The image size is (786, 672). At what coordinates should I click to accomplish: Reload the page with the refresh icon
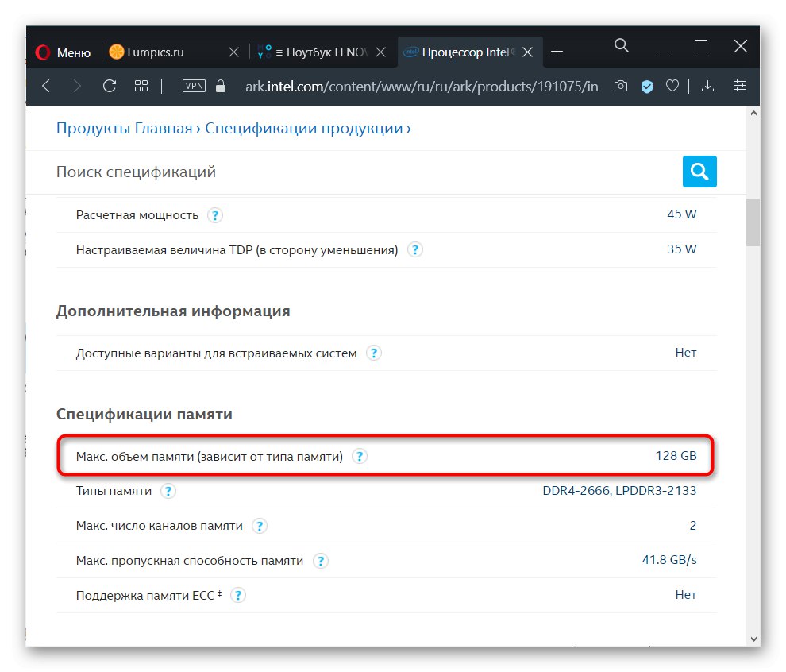[x=110, y=86]
